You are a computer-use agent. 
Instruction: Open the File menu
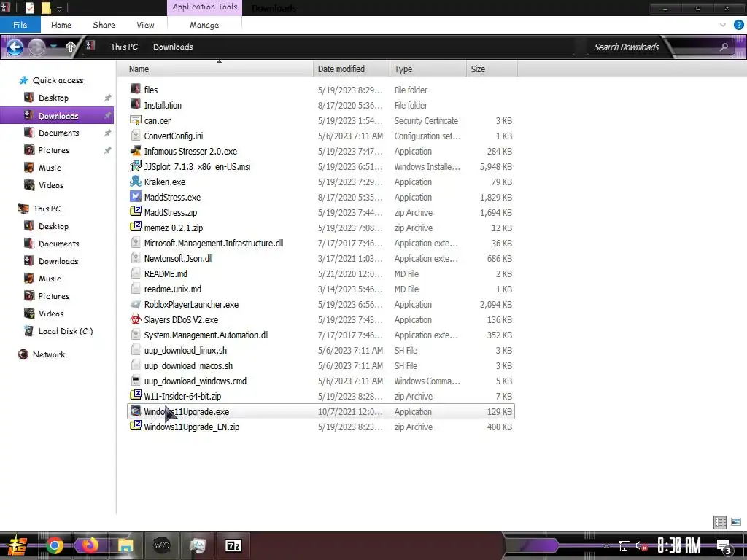pos(20,25)
